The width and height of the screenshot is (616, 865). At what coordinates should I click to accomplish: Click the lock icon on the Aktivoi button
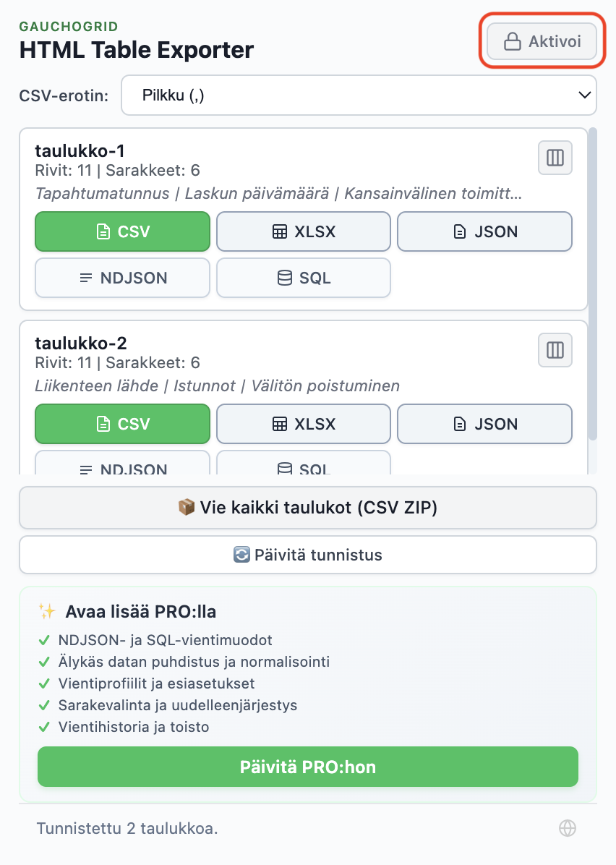click(x=513, y=41)
